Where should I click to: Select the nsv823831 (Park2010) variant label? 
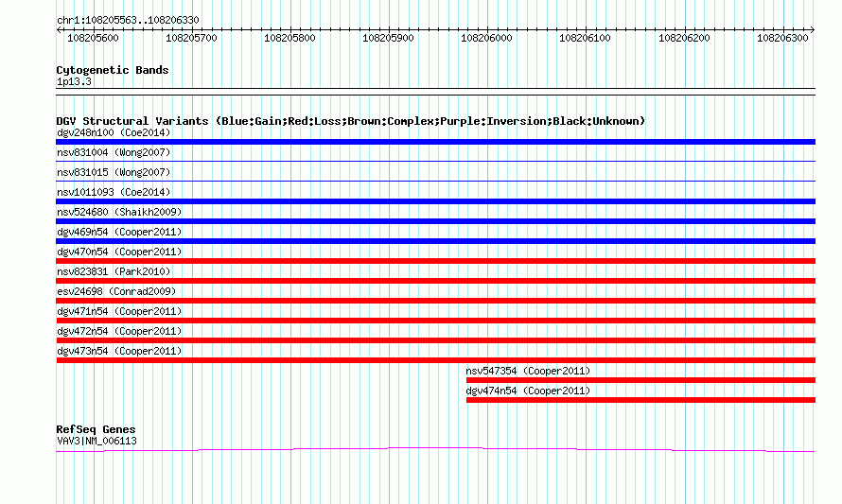coord(114,271)
